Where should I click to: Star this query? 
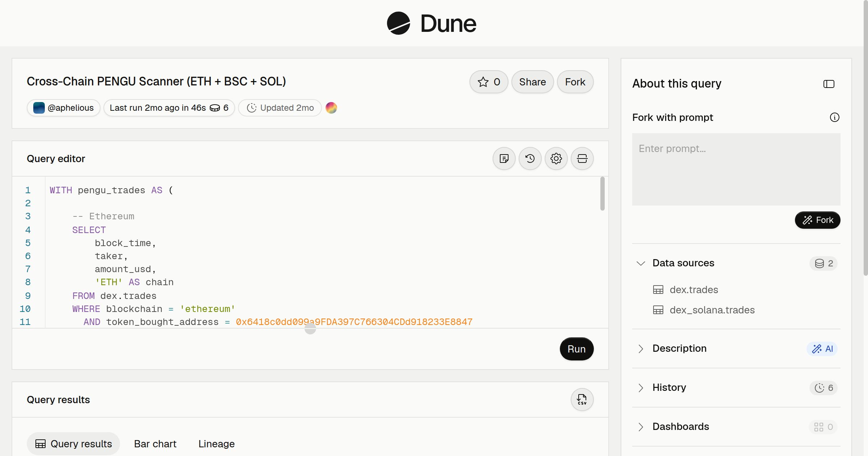tap(489, 82)
